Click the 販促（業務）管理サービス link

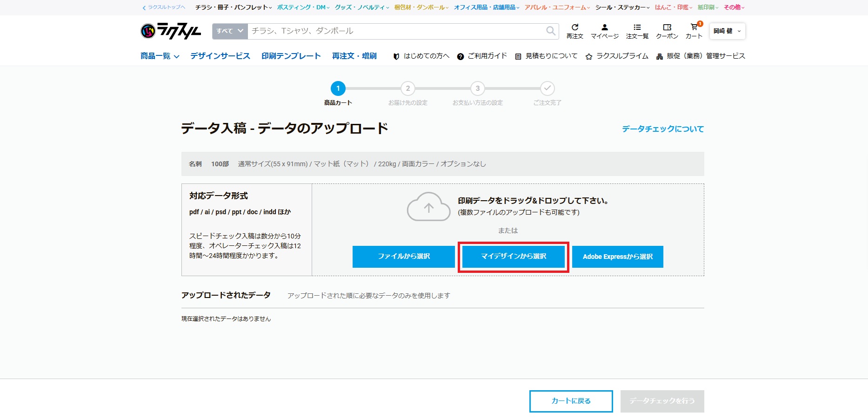tap(701, 56)
